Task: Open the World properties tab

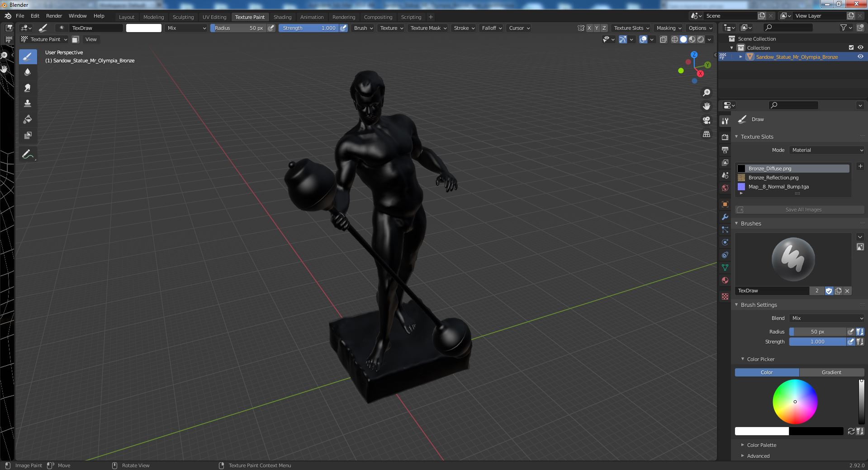Action: click(x=725, y=188)
